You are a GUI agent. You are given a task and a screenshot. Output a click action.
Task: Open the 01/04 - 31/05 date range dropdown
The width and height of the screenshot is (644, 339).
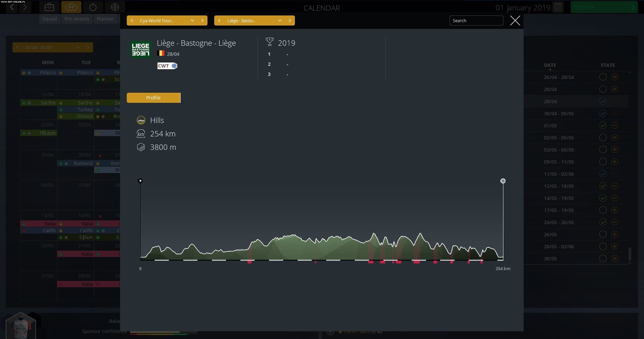(x=78, y=47)
